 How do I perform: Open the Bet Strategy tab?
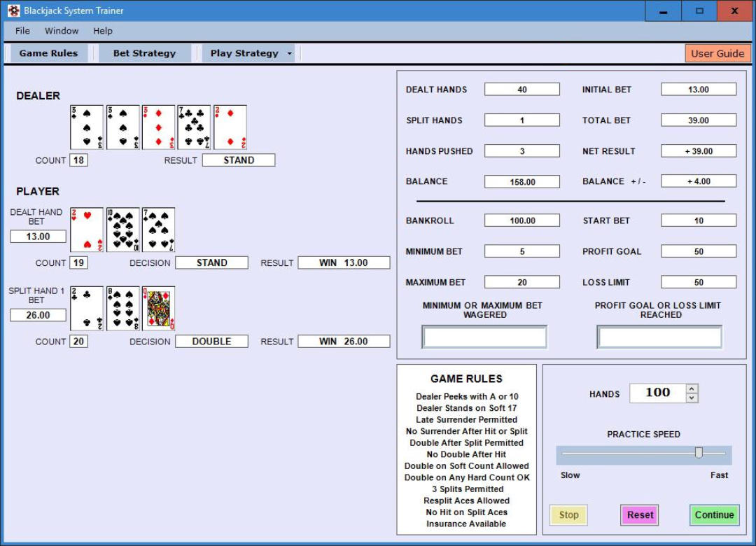point(145,53)
